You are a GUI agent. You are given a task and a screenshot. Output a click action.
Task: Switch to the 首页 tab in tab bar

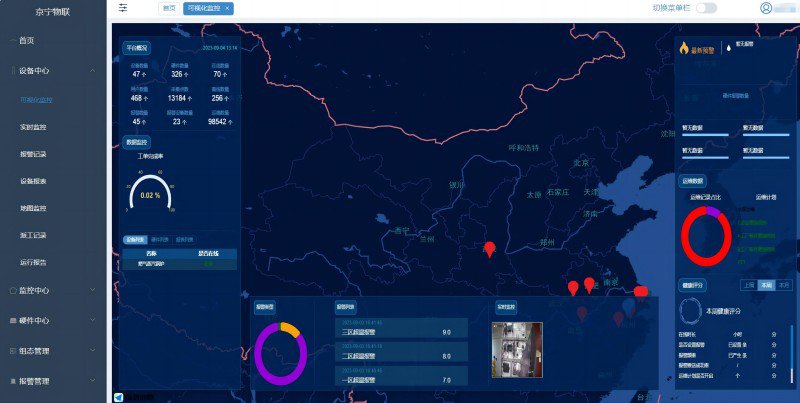click(168, 8)
